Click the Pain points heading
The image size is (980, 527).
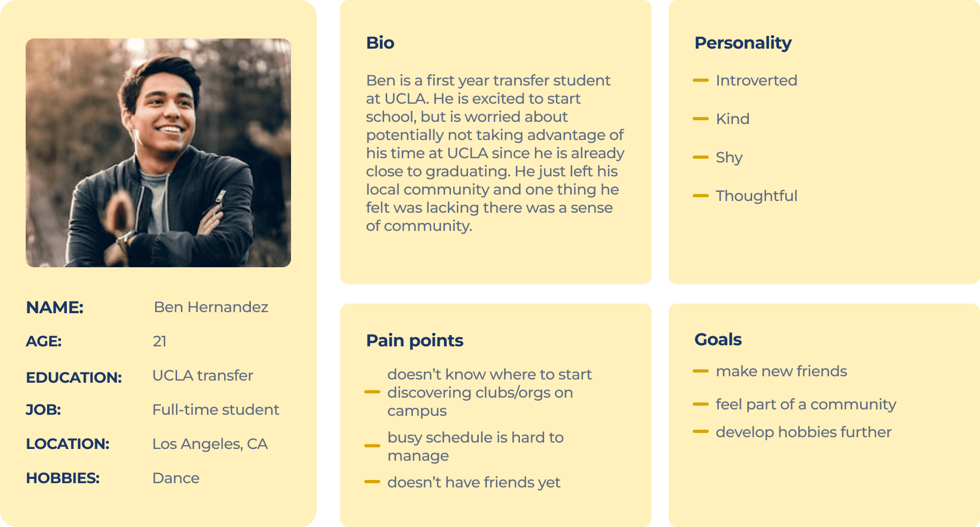tap(415, 340)
